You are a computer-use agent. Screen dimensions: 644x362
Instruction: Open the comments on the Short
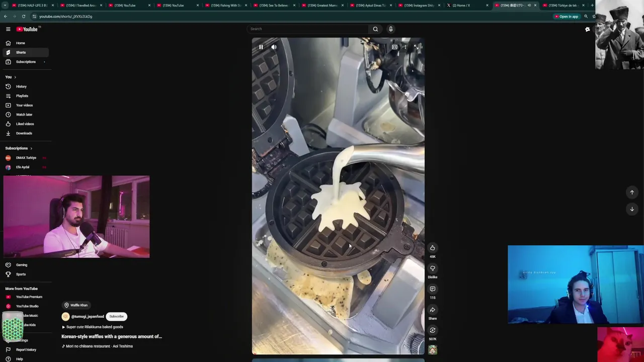coord(432,289)
